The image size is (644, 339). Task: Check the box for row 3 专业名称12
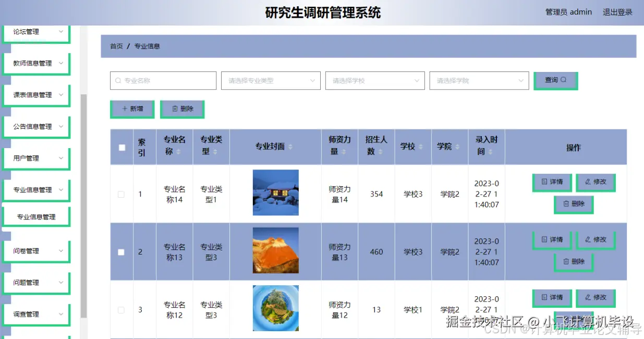click(x=121, y=310)
